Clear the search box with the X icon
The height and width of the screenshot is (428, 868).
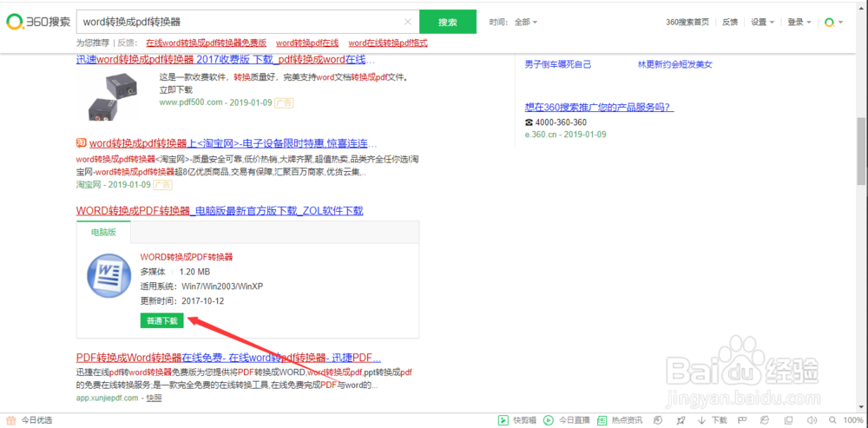(x=408, y=23)
